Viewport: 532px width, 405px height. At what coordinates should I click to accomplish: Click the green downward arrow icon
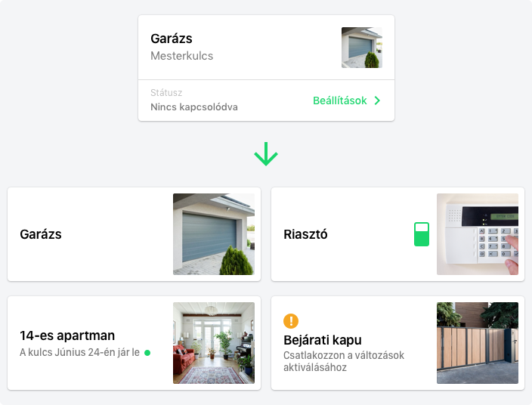click(x=266, y=154)
